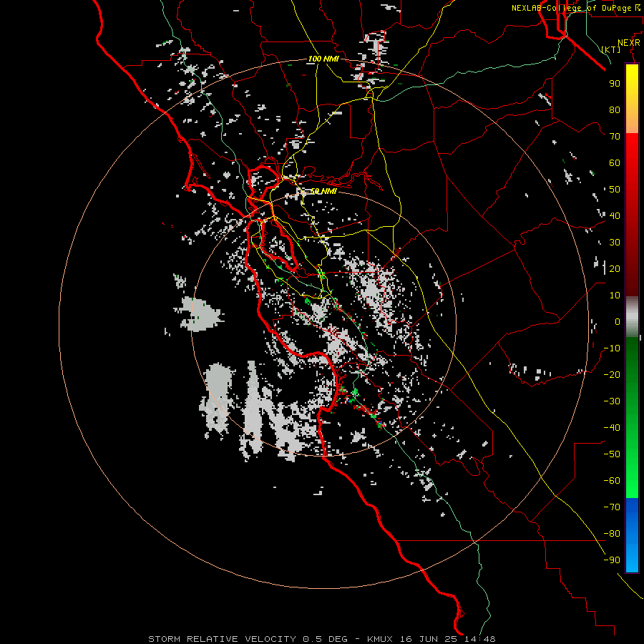644x644 pixels.
Task: Select the -30 scale label
Action: pyautogui.click(x=612, y=401)
